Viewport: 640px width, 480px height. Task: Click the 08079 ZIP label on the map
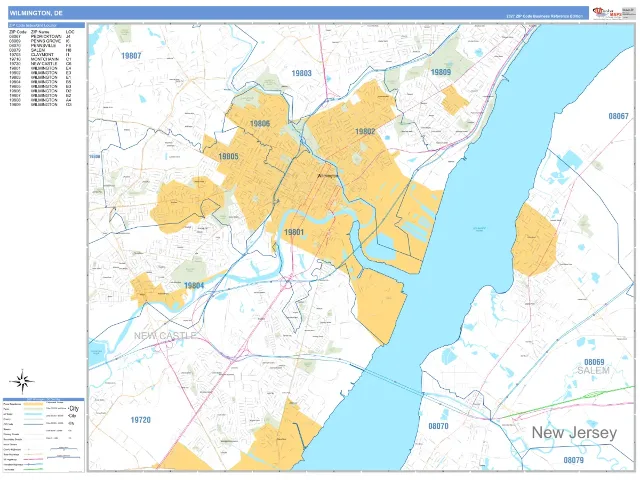(x=573, y=460)
